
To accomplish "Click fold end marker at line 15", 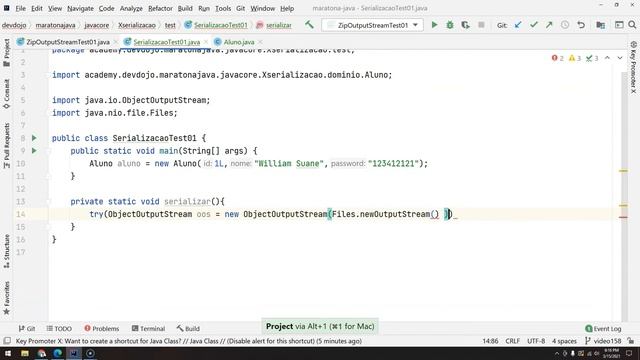I will click(49, 227).
